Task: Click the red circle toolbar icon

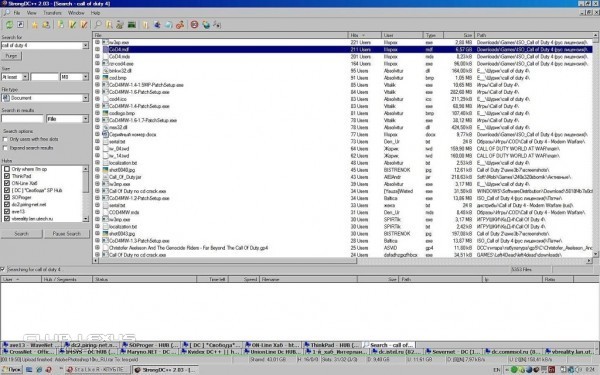Action: (194, 25)
